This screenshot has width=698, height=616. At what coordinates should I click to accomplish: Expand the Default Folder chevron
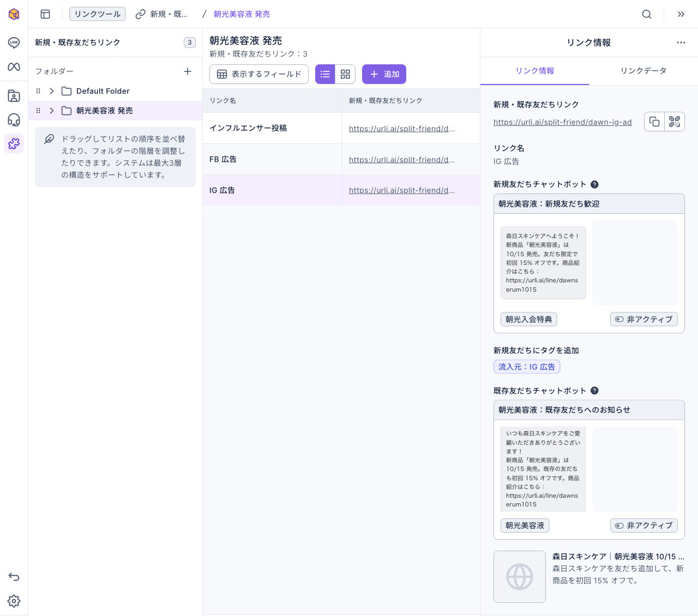click(x=52, y=91)
